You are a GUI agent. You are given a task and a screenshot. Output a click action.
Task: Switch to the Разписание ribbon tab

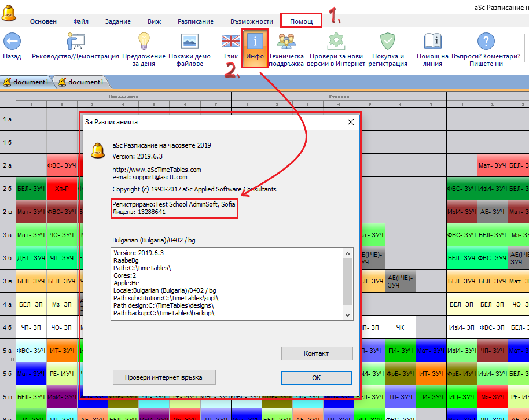click(195, 21)
